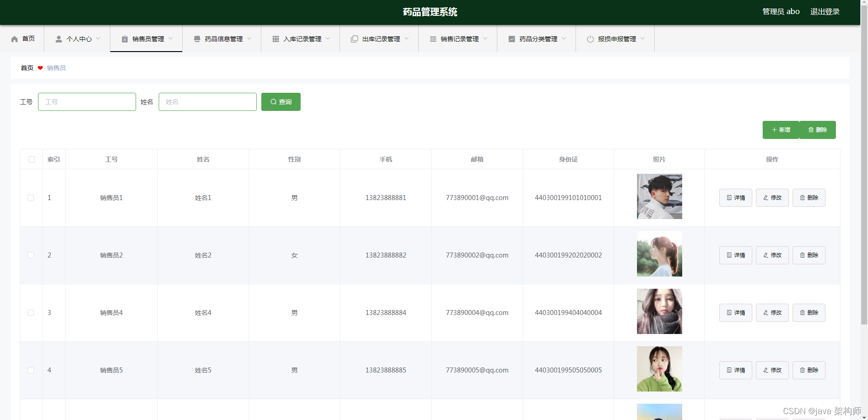
Task: Click 管理员 abo in the header
Action: coord(781,12)
